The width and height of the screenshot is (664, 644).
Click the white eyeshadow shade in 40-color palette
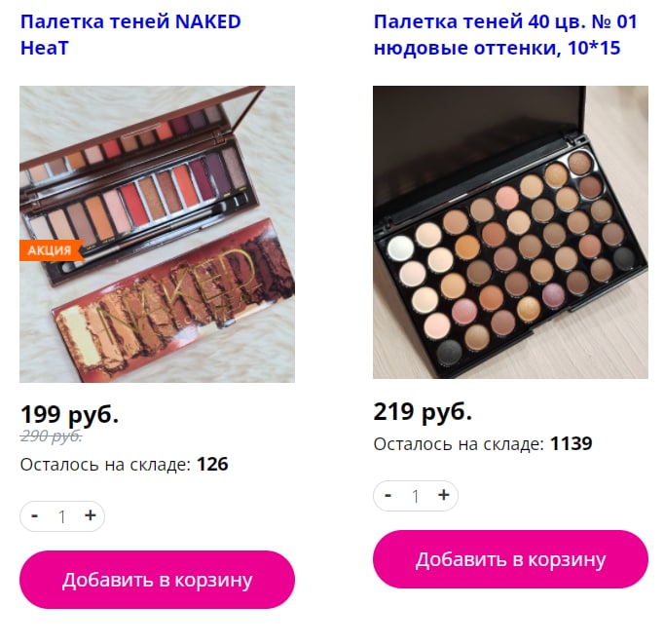(x=400, y=247)
